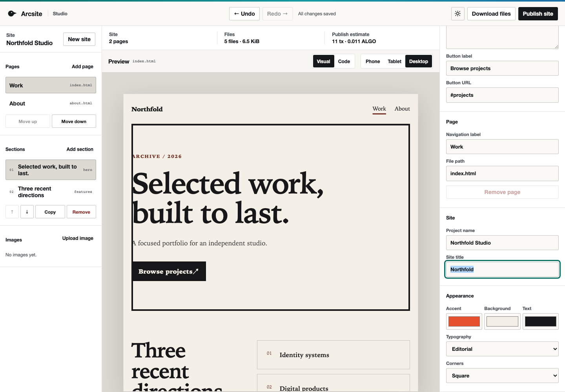
Task: Click the hero subtitle about focused portfolio
Action: click(200, 243)
